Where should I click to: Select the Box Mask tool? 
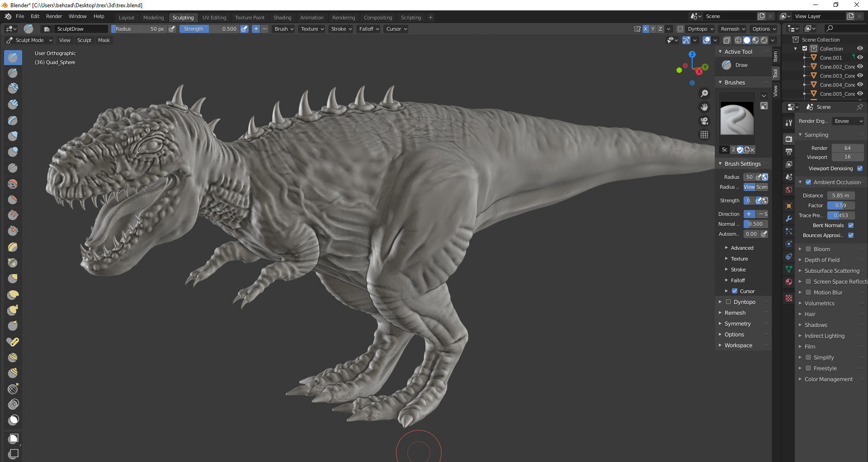[14, 438]
